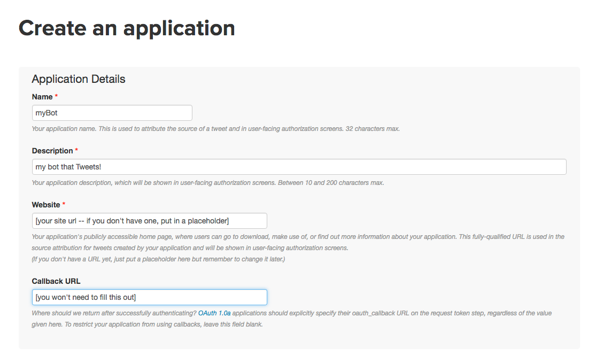Click the Website URL input field
The width and height of the screenshot is (603, 364).
click(x=149, y=221)
